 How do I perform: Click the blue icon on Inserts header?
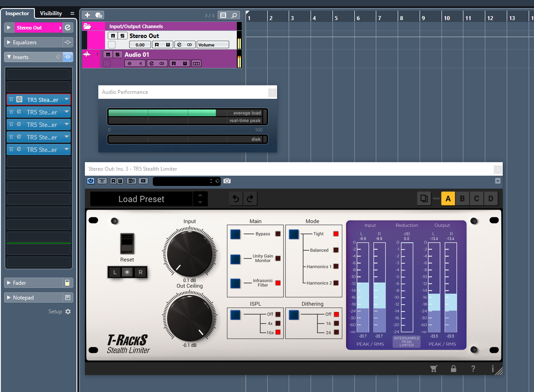[x=68, y=57]
